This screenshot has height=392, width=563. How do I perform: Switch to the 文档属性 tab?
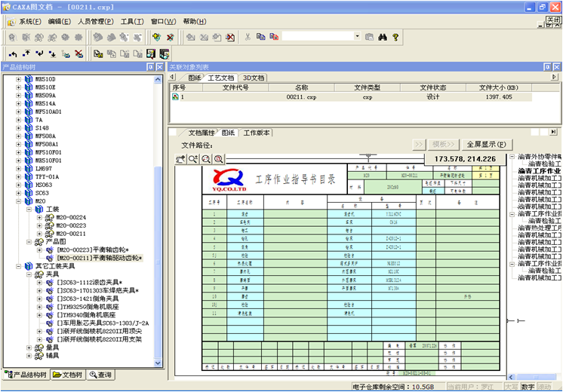(202, 133)
